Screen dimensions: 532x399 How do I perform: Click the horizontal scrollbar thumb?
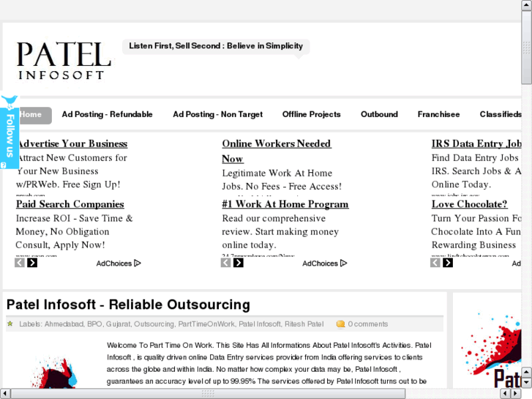(x=208, y=394)
